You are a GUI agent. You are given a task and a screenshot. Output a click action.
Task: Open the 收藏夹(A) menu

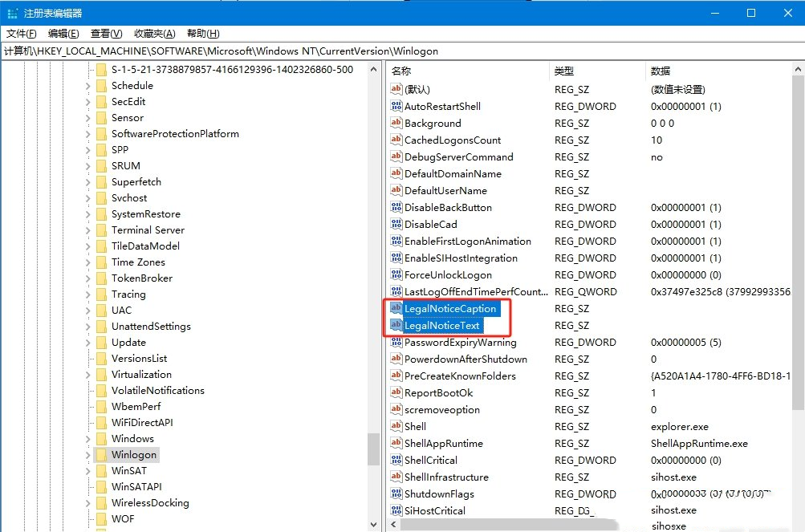point(154,33)
